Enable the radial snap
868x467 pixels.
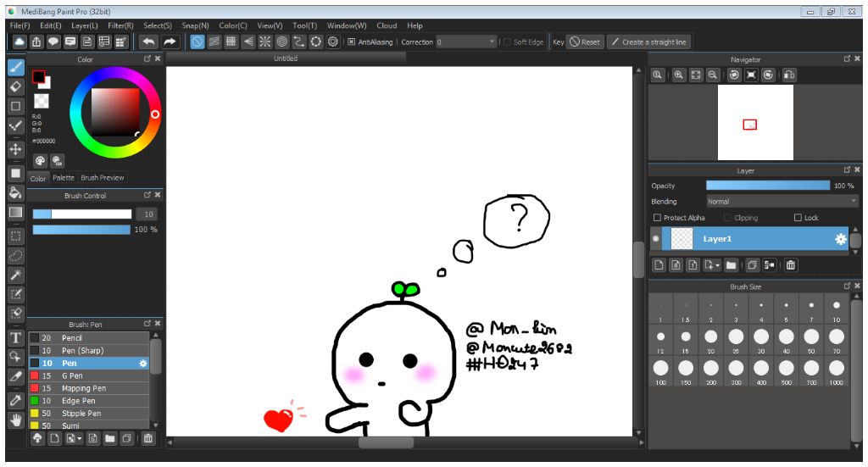265,42
